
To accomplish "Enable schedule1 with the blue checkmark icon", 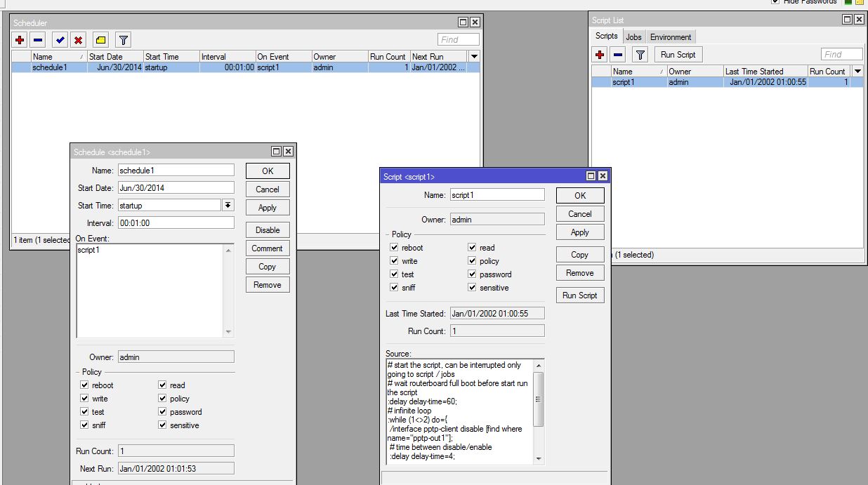I will click(58, 39).
